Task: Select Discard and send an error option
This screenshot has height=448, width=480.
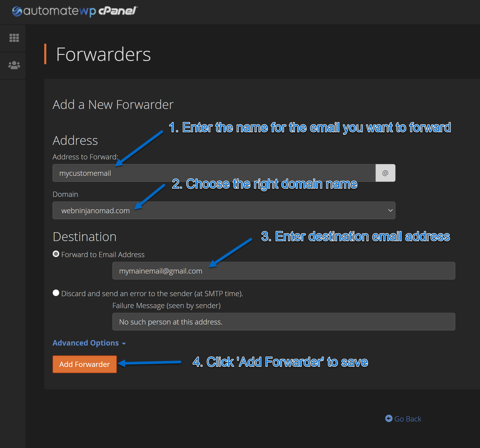Action: pyautogui.click(x=56, y=293)
